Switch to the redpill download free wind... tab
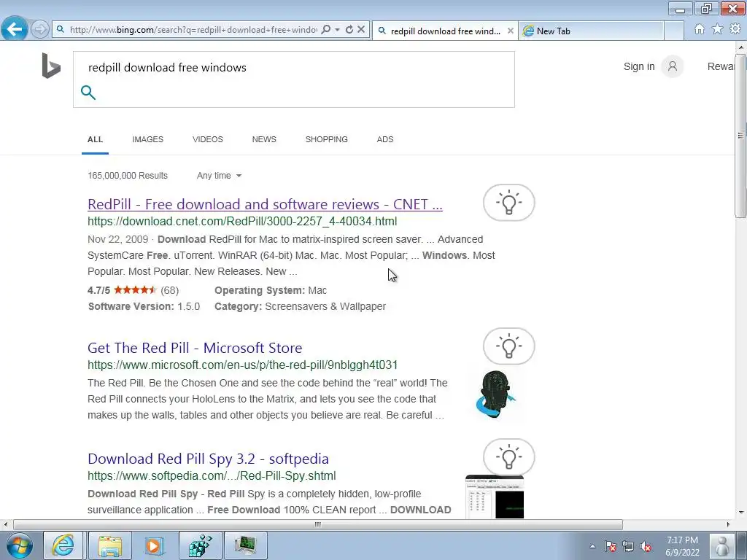The width and height of the screenshot is (747, 560). [x=444, y=31]
